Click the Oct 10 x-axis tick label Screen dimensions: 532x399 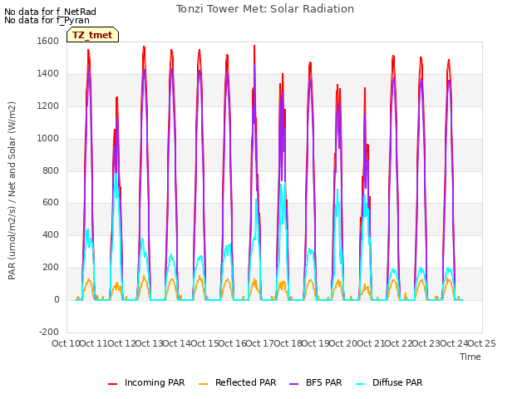(66, 343)
